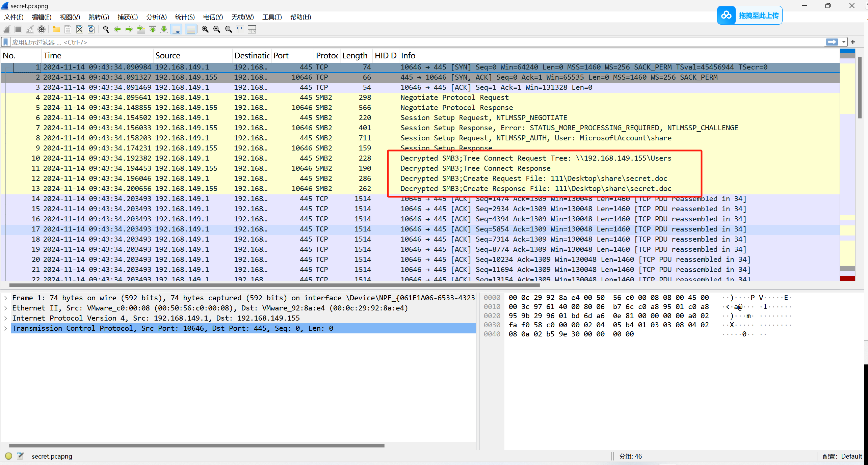This screenshot has height=465, width=868.
Task: Go to the first packet arrow
Action: coord(153,30)
